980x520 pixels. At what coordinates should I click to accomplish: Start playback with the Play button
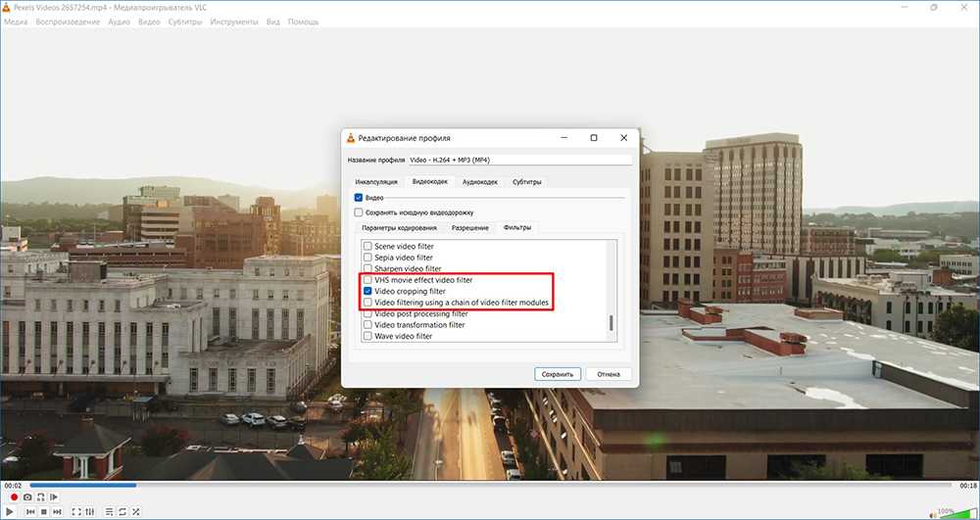pyautogui.click(x=11, y=511)
